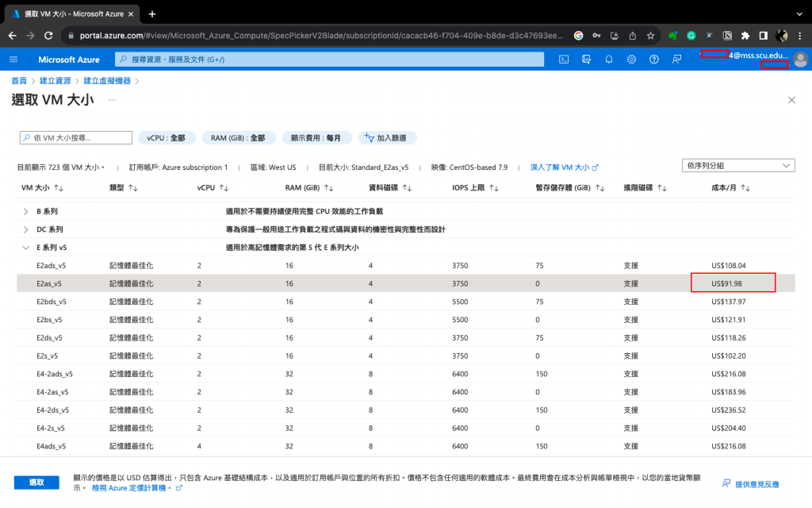Close the 選取 VM 大小 browser tab
This screenshot has width=812, height=508.
coord(131,14)
